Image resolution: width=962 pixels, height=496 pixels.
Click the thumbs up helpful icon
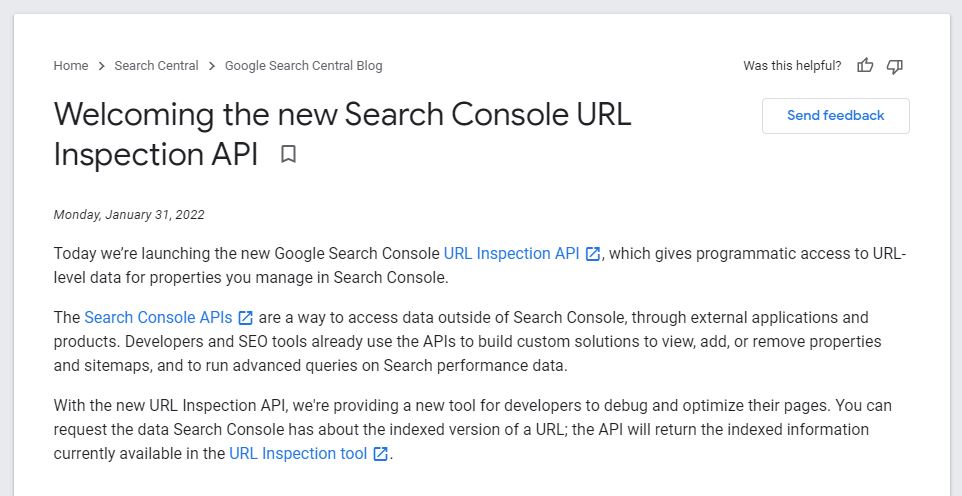[865, 66]
